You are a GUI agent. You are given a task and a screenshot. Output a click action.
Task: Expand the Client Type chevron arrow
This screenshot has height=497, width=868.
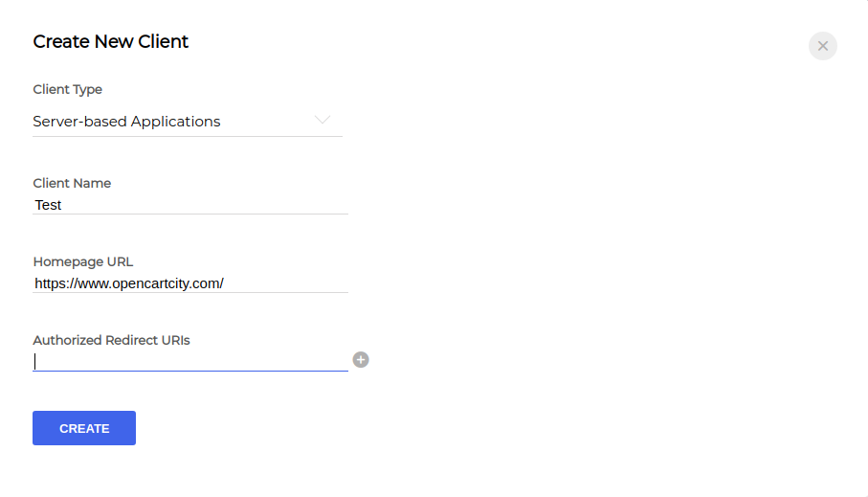(x=323, y=120)
